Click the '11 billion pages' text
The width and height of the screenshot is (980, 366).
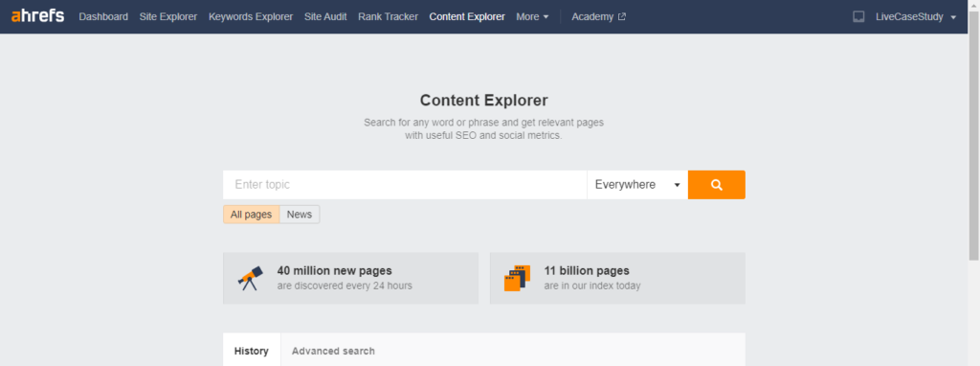587,271
